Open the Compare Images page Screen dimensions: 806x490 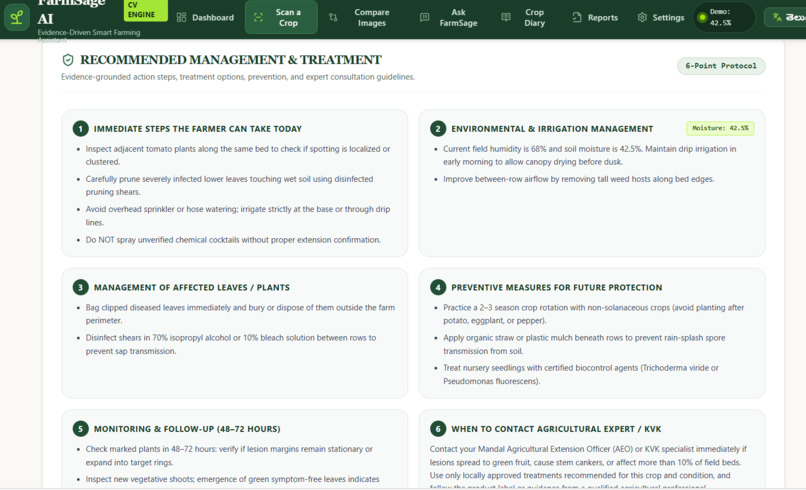pos(360,17)
